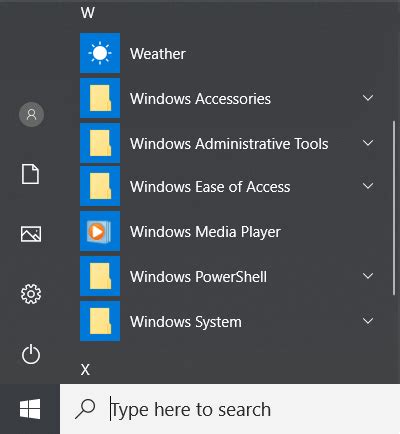Click the Type here to search box
The height and width of the screenshot is (434, 400).
point(230,409)
